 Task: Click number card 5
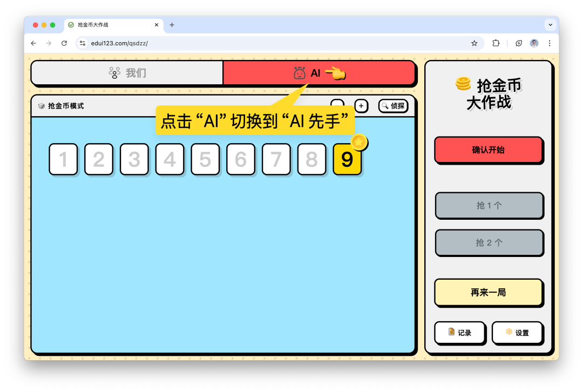point(206,159)
